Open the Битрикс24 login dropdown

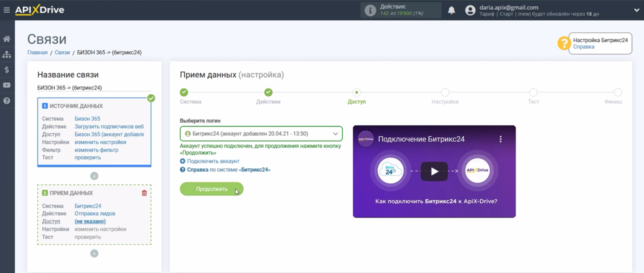[x=261, y=134]
